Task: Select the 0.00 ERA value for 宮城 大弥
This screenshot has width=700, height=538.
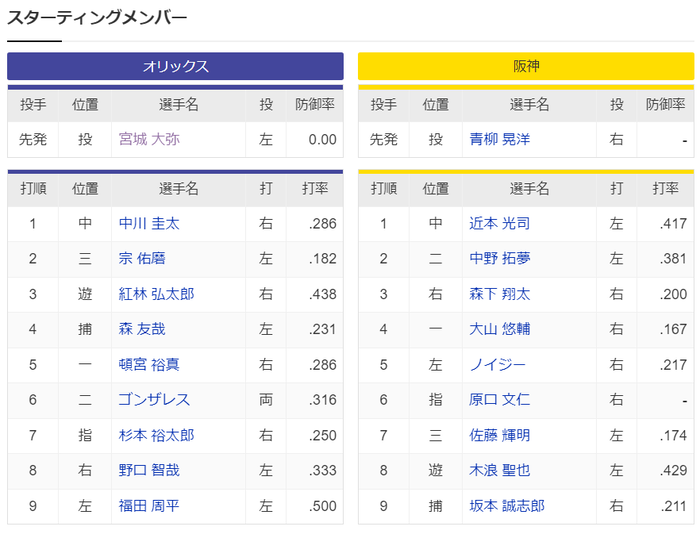Action: coord(322,140)
